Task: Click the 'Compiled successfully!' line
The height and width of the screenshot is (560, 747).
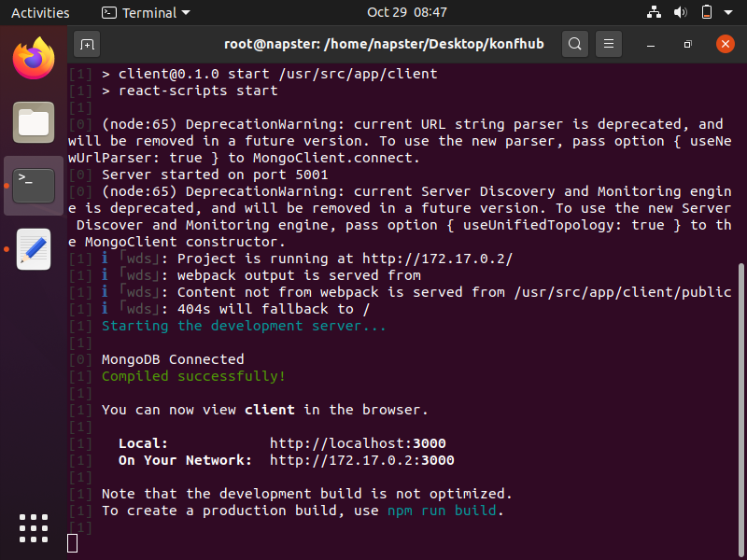Action: [193, 376]
